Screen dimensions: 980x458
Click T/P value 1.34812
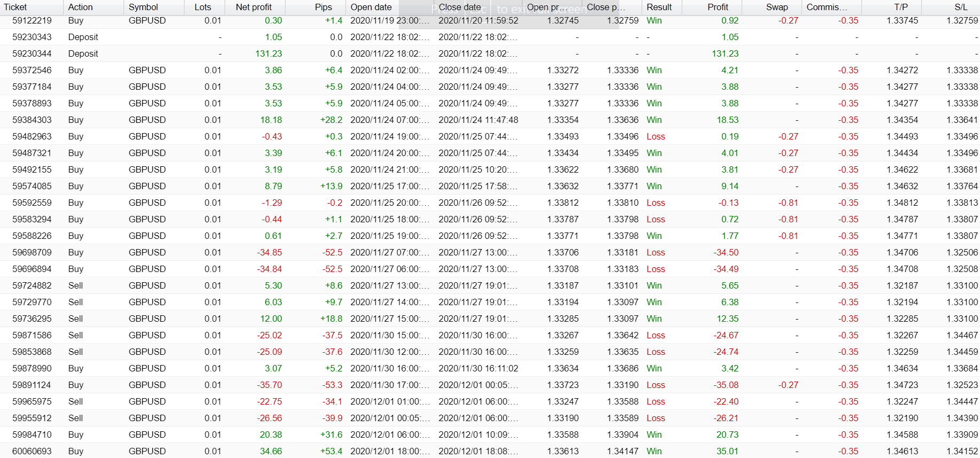coord(902,203)
